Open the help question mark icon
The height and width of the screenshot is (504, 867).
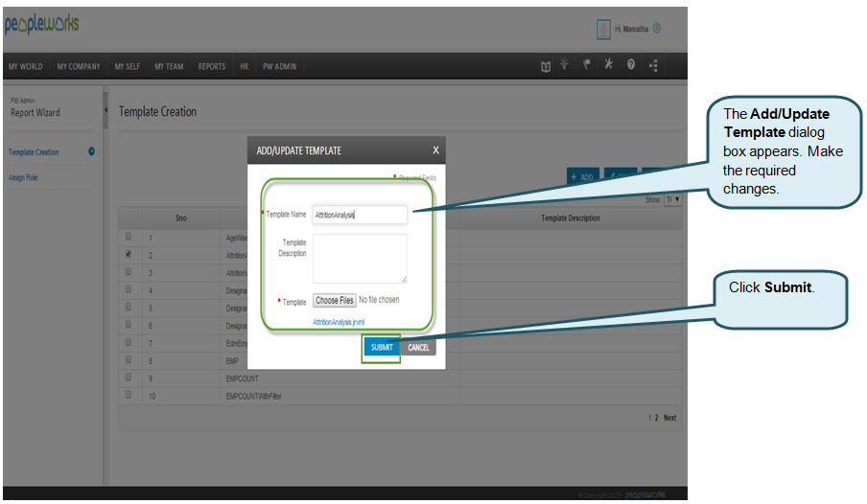[x=631, y=65]
